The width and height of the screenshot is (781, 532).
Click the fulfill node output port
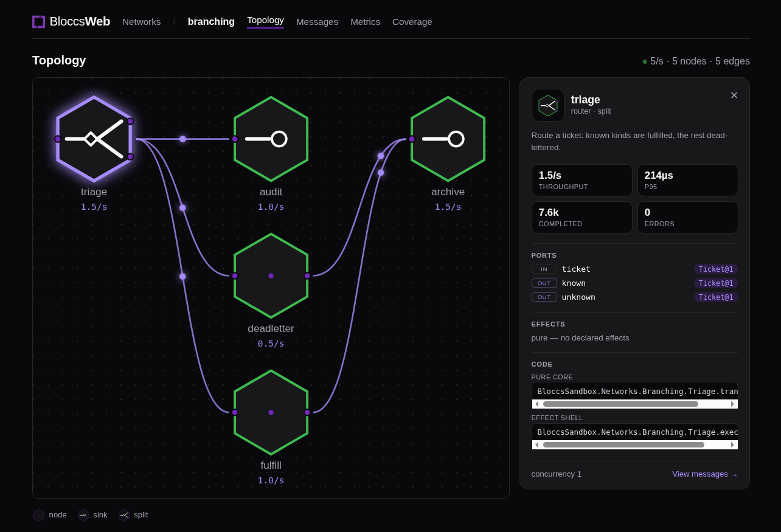coord(307,412)
